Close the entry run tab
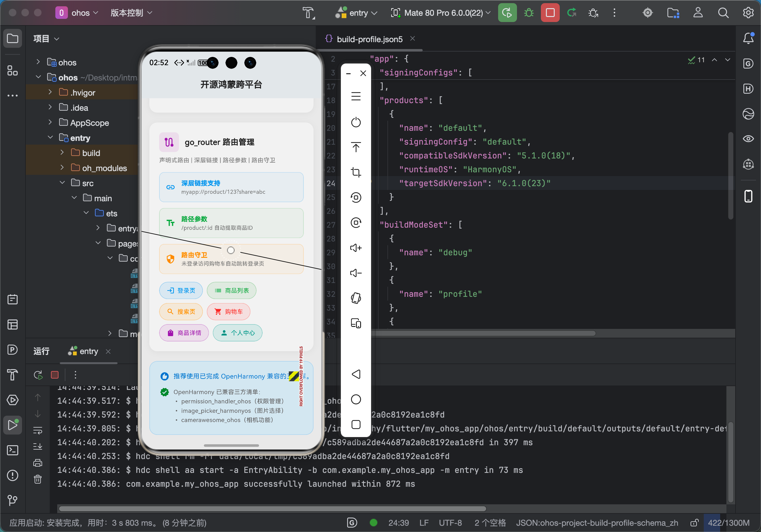 [108, 351]
